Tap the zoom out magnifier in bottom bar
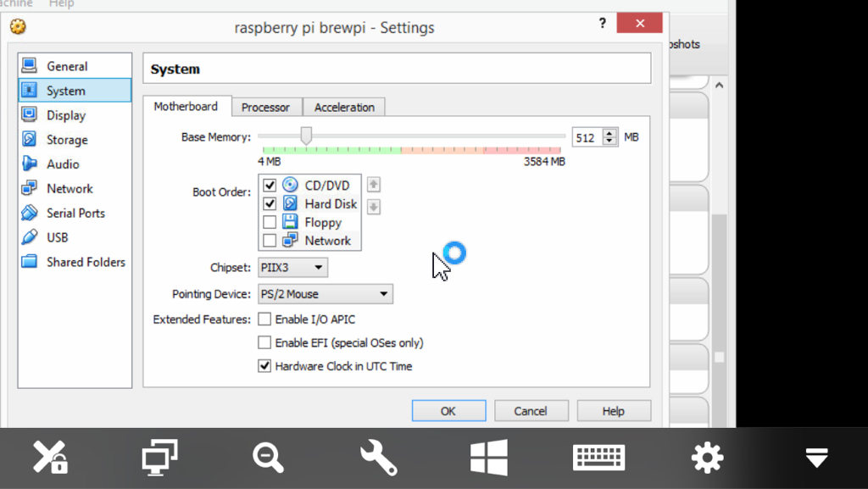Image resolution: width=868 pixels, height=489 pixels. coord(269,458)
